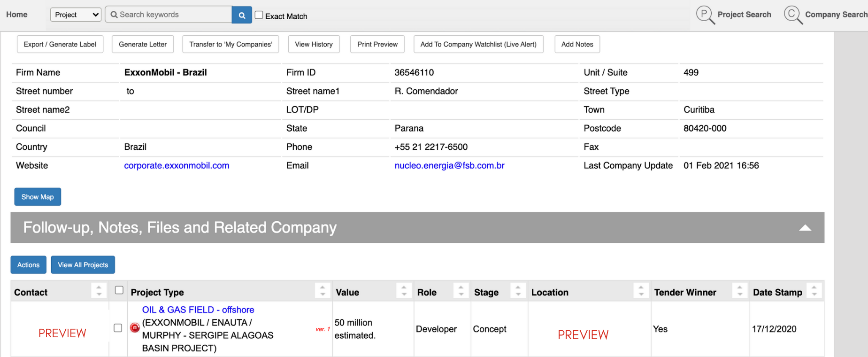868x357 pixels.
Task: Show Map of the firm
Action: click(x=38, y=197)
